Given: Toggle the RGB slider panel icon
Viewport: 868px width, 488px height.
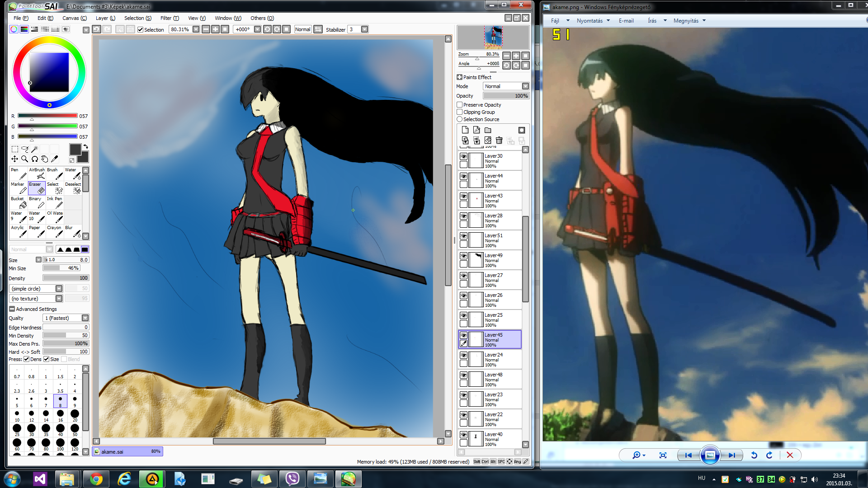Looking at the screenshot, I should pyautogui.click(x=24, y=29).
